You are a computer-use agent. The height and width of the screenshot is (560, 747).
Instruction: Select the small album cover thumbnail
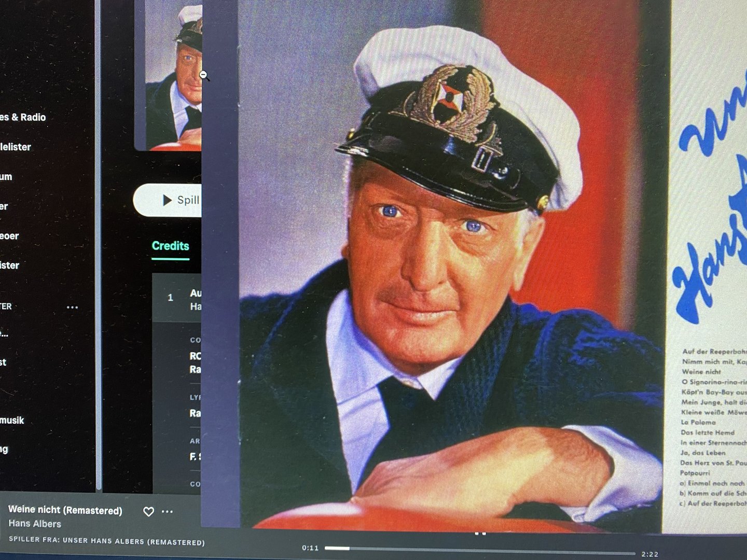168,75
